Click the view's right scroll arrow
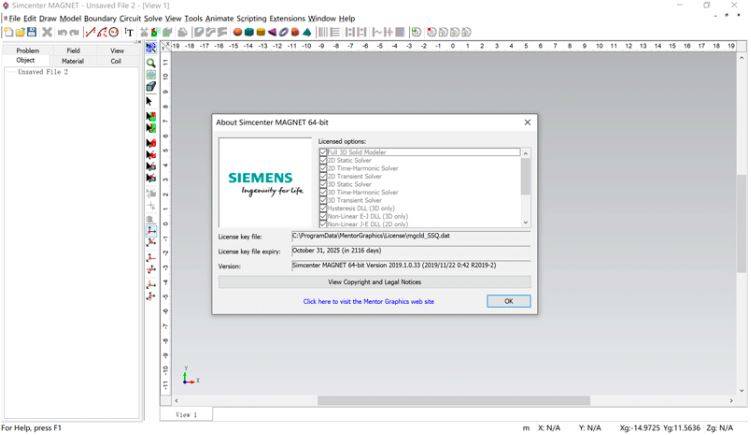The width and height of the screenshot is (751, 435). coord(731,401)
